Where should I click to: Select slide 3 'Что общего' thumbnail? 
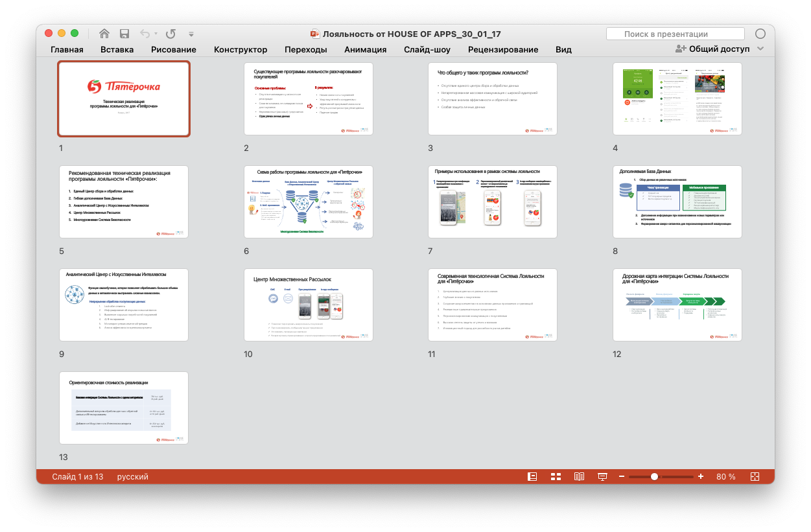tap(493, 98)
